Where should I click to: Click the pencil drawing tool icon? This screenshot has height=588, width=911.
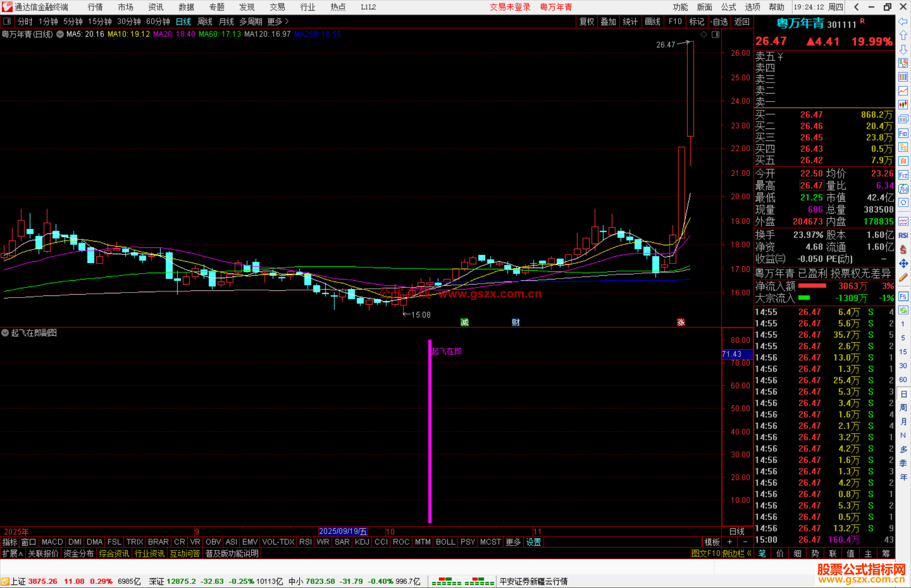pos(903,277)
